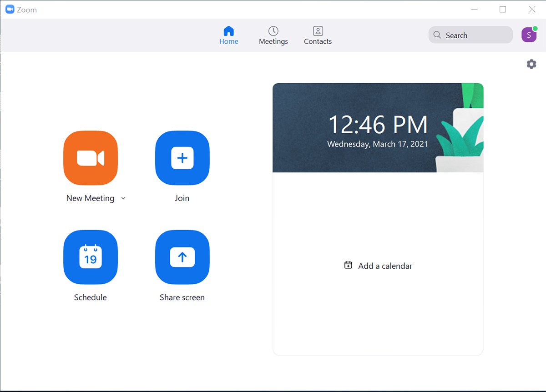Click the date Wednesday, March 17, 2021
Image resolution: width=546 pixels, height=392 pixels.
tap(378, 144)
